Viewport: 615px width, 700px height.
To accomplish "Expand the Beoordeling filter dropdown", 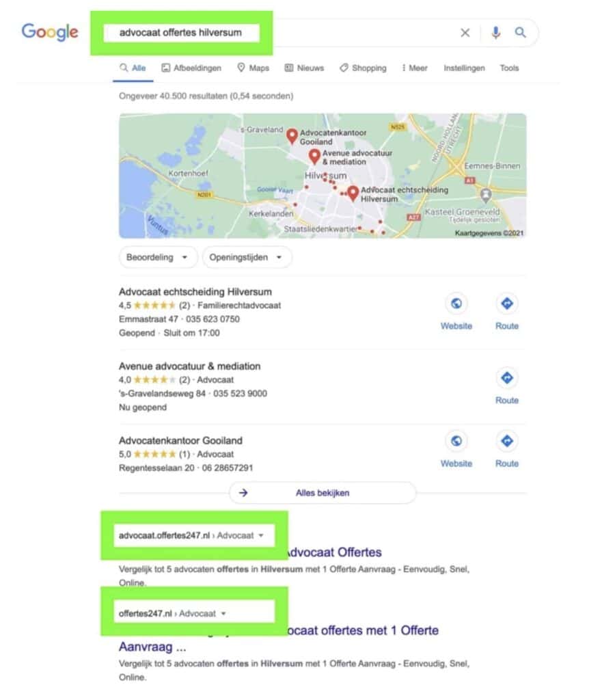I will (158, 257).
